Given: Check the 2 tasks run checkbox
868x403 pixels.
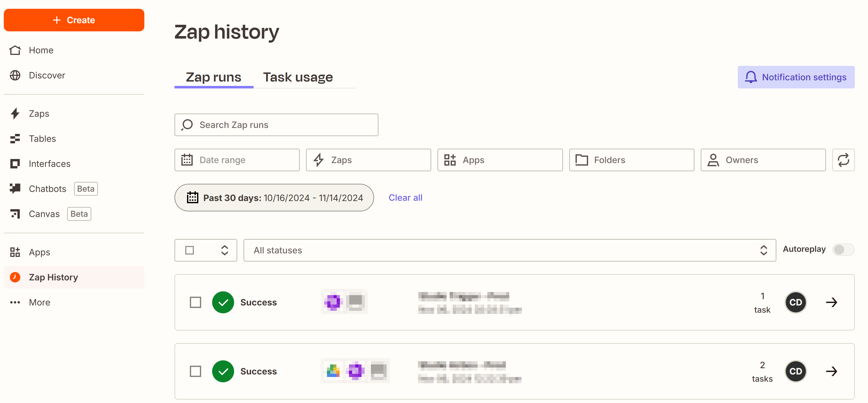Looking at the screenshot, I should 196,371.
